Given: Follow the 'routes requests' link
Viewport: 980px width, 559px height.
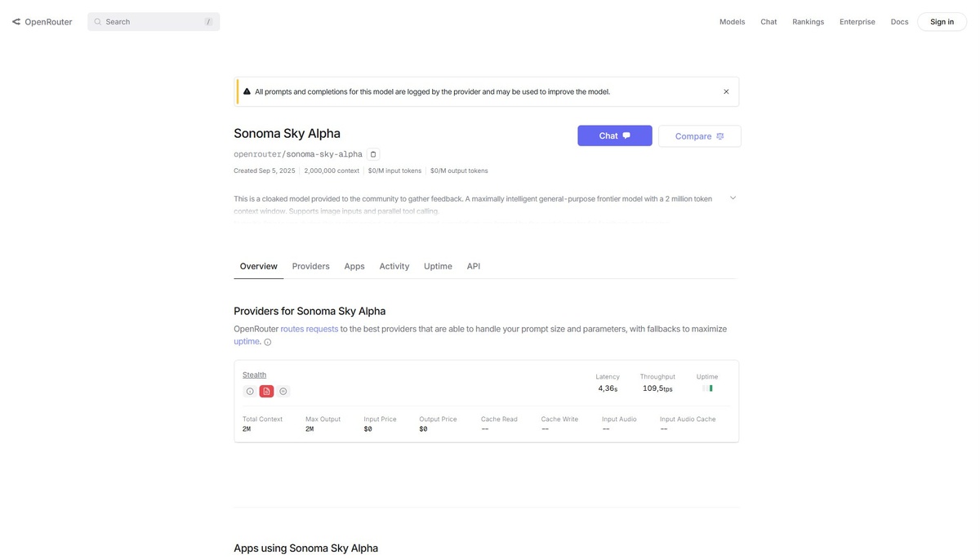Looking at the screenshot, I should pyautogui.click(x=309, y=329).
